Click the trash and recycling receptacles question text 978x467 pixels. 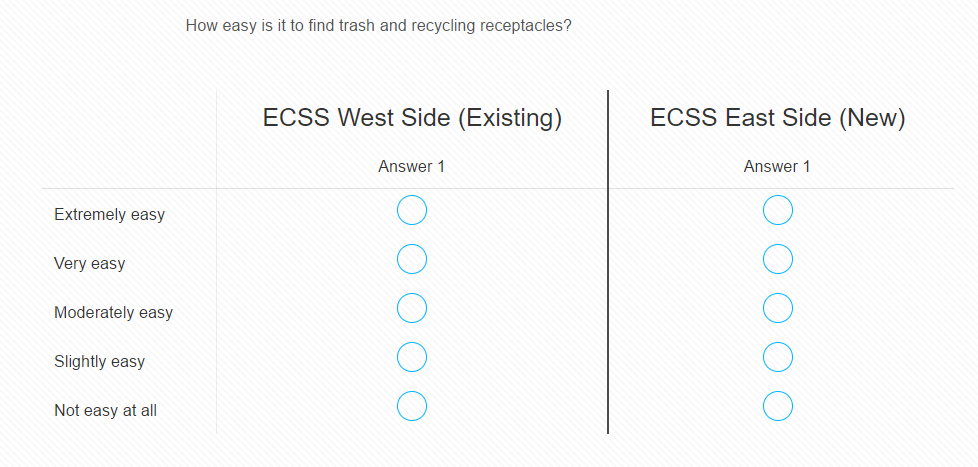pos(378,25)
